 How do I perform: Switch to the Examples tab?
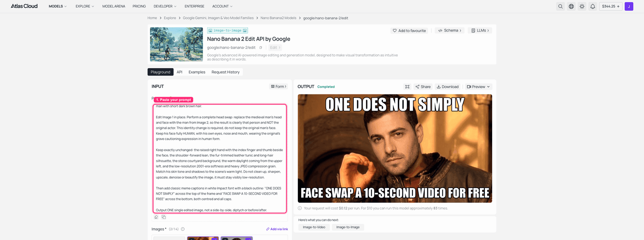pos(197,72)
